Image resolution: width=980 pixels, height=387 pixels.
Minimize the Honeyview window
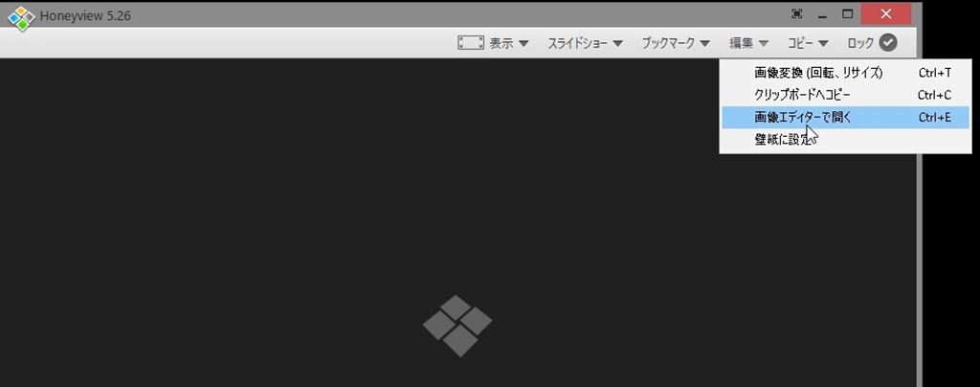coord(822,14)
